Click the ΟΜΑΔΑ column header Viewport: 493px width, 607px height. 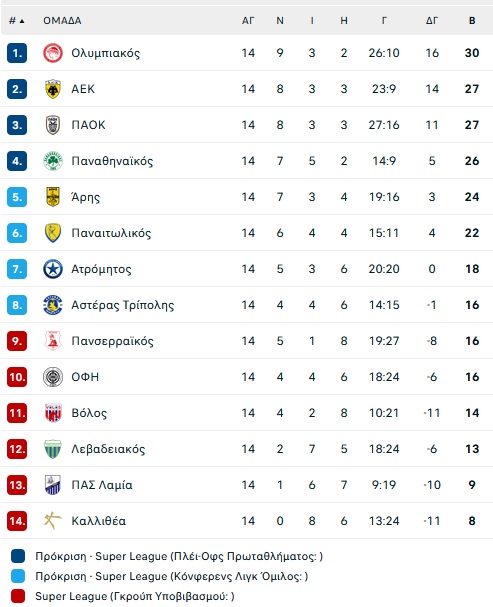pos(62,21)
